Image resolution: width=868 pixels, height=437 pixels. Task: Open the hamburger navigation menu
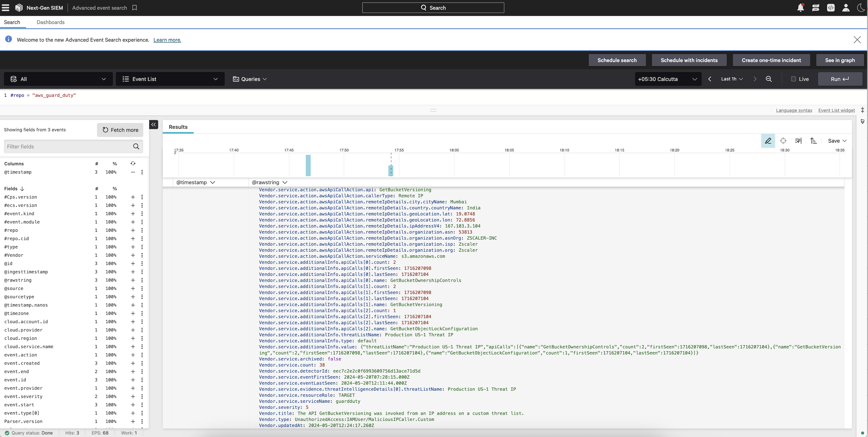(5, 7)
